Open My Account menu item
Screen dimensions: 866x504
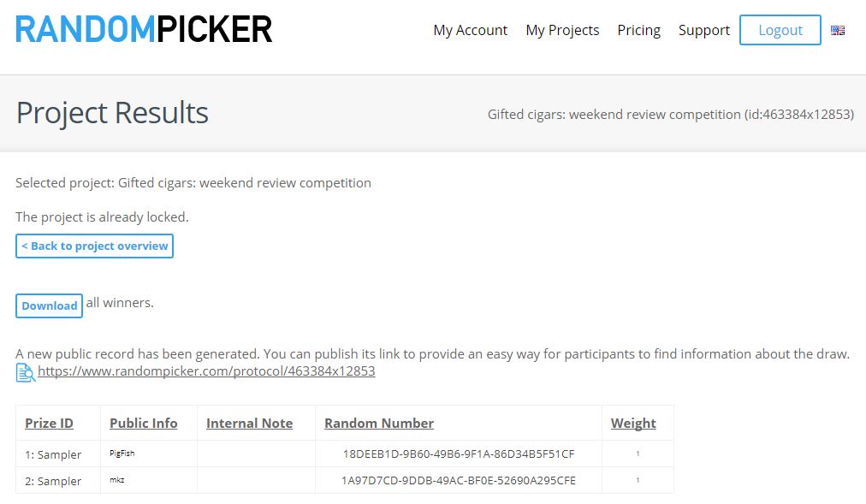(x=470, y=30)
